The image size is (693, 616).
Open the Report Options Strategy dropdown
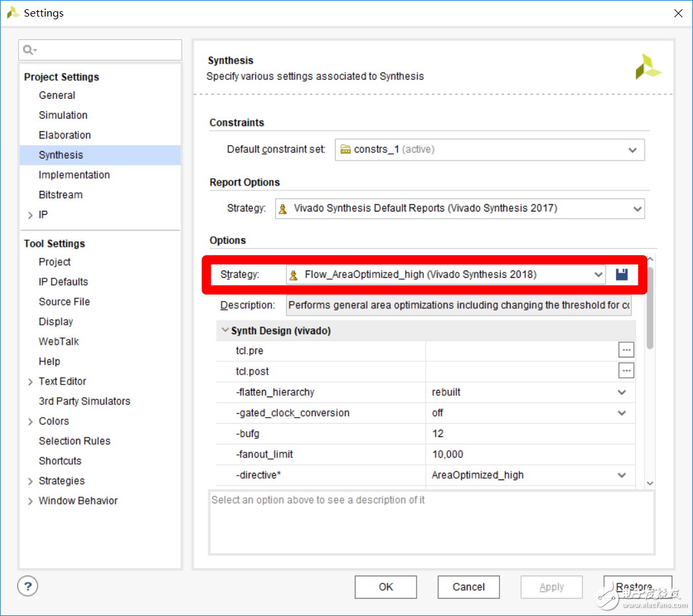click(637, 208)
